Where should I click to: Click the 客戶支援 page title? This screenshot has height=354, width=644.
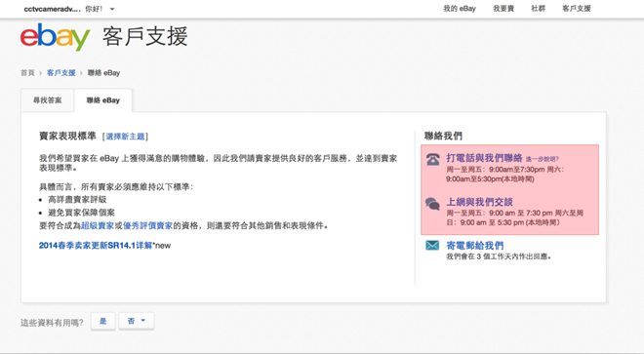[145, 36]
